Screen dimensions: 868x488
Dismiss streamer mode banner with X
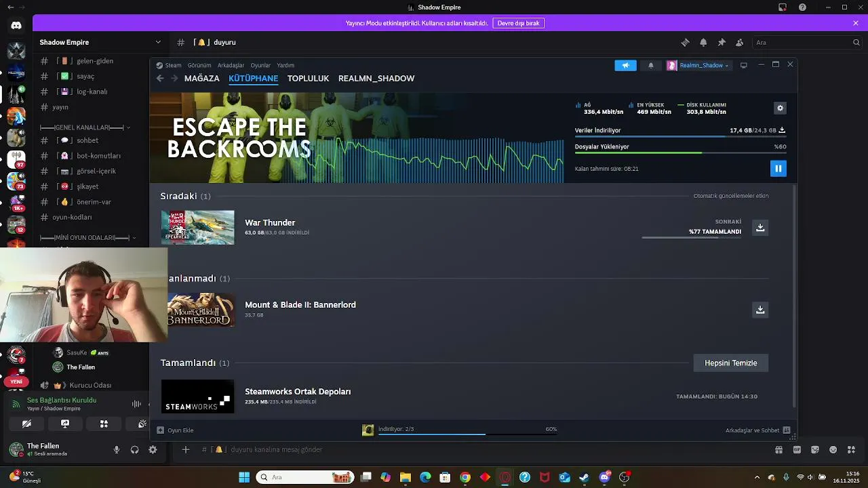coord(856,23)
